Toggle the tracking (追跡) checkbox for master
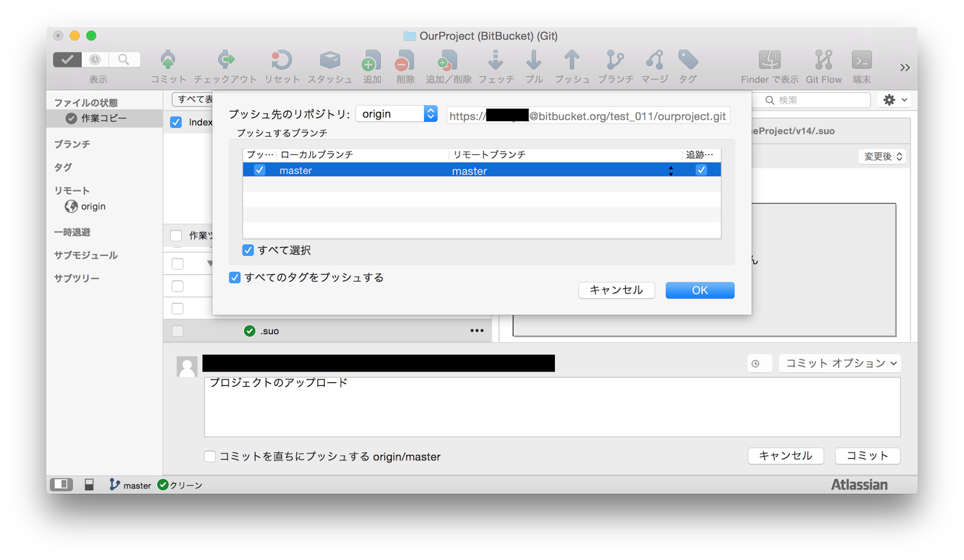 pos(701,170)
